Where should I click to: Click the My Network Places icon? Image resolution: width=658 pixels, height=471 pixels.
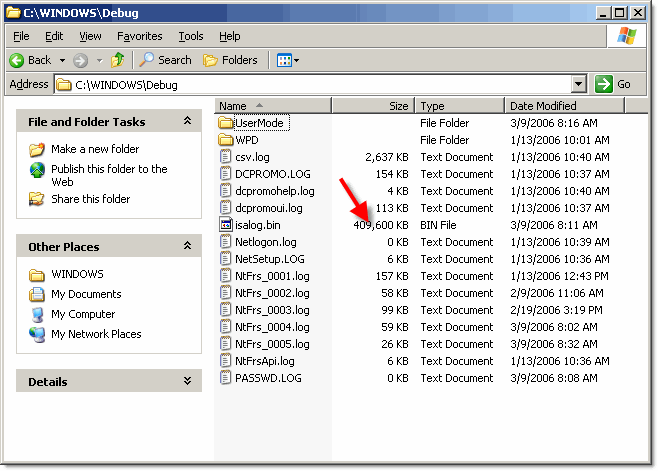[37, 335]
